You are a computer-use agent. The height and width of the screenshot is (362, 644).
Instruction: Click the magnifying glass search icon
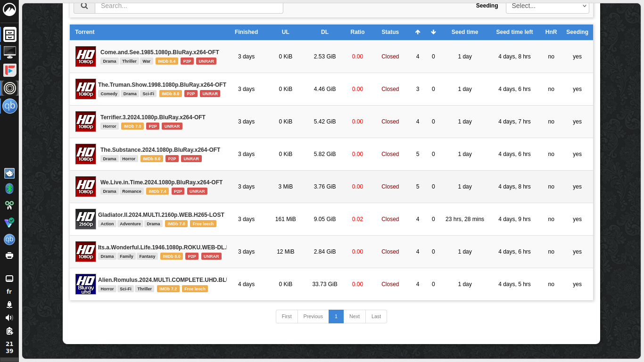(x=84, y=6)
